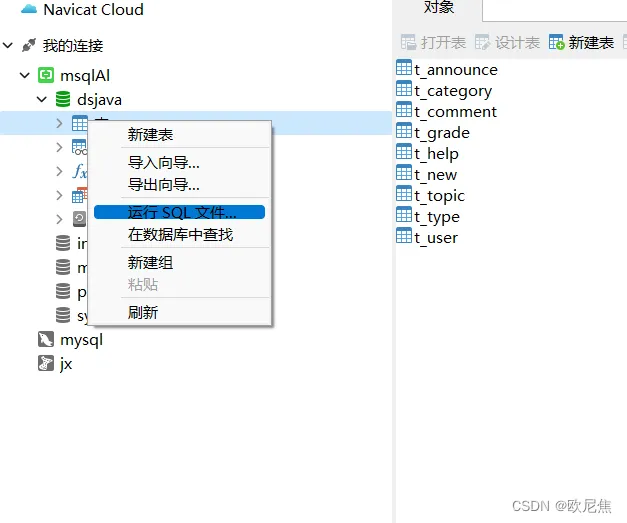Expand the fourth chevron under dsjava
The width and height of the screenshot is (627, 523).
click(x=59, y=195)
